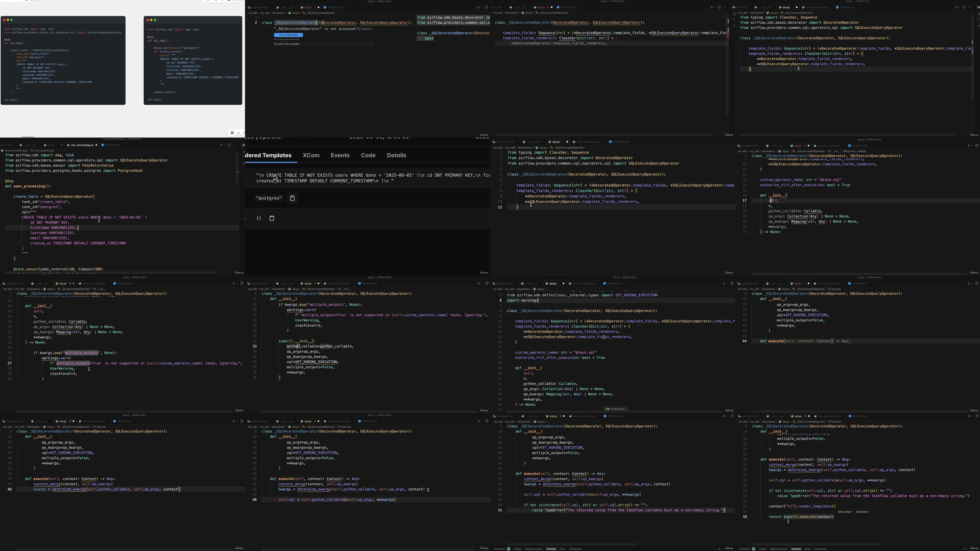Open more actions ellipsis in user_processing.py editor

pyautogui.click(x=235, y=145)
